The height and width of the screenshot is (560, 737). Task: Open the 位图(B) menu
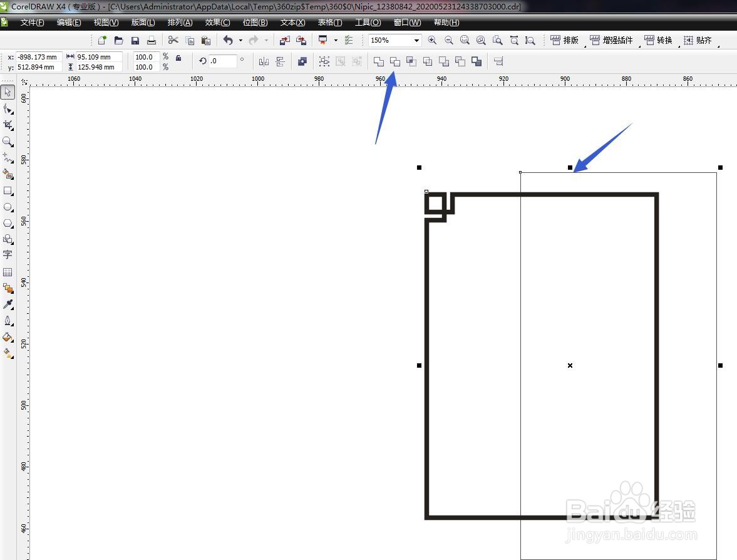255,23
